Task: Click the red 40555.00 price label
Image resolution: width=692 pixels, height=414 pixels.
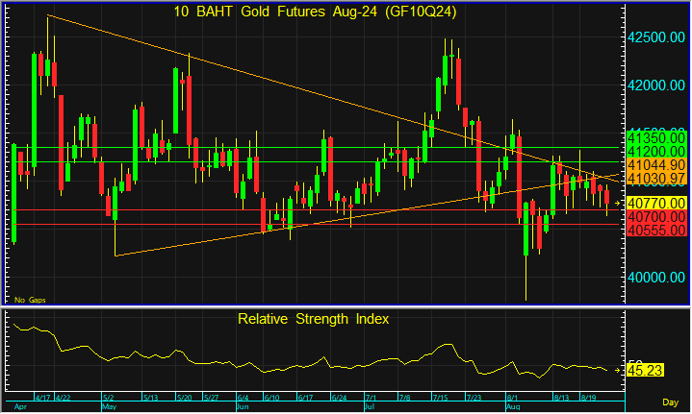Action: pyautogui.click(x=654, y=230)
